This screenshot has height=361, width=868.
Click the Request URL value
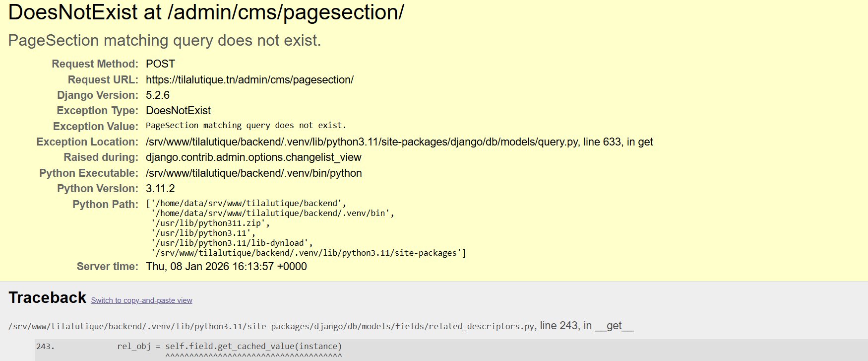tap(249, 80)
